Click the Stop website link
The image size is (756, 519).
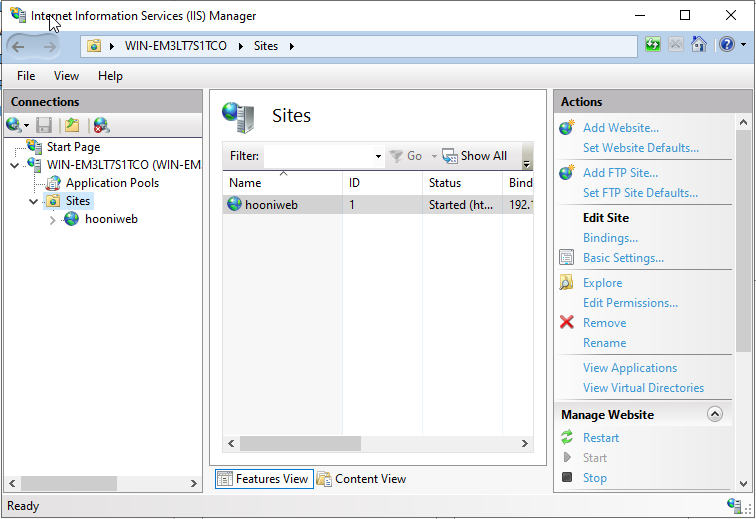(x=595, y=478)
